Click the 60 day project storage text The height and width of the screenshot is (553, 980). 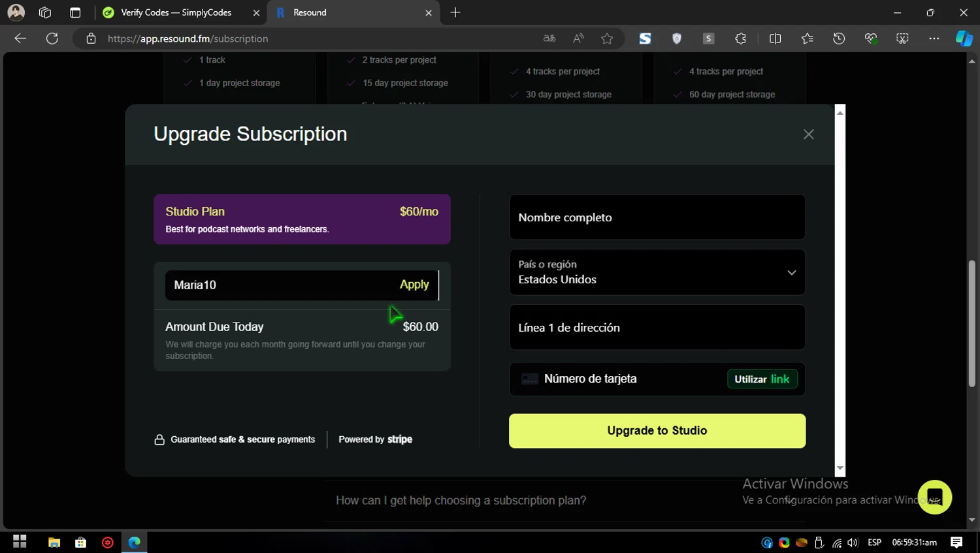click(732, 95)
